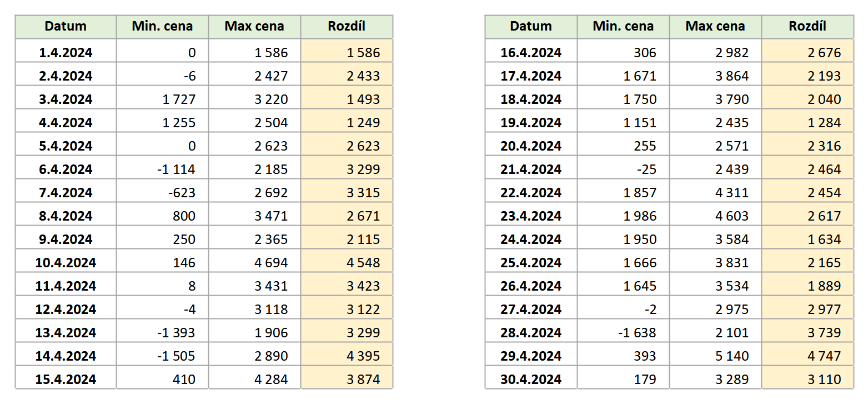Viewport: 868px width, 404px height.
Task: Select the date cell 16.4.2024
Action: click(531, 53)
